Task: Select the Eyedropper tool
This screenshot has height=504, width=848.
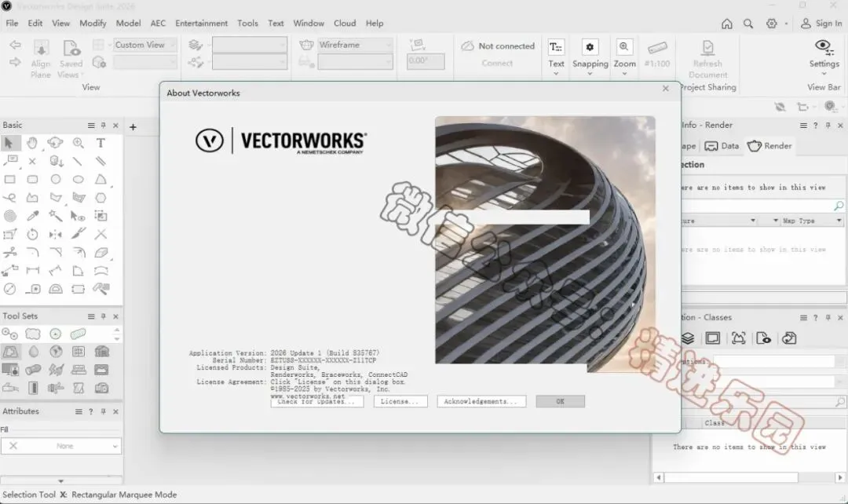Action: (32, 217)
